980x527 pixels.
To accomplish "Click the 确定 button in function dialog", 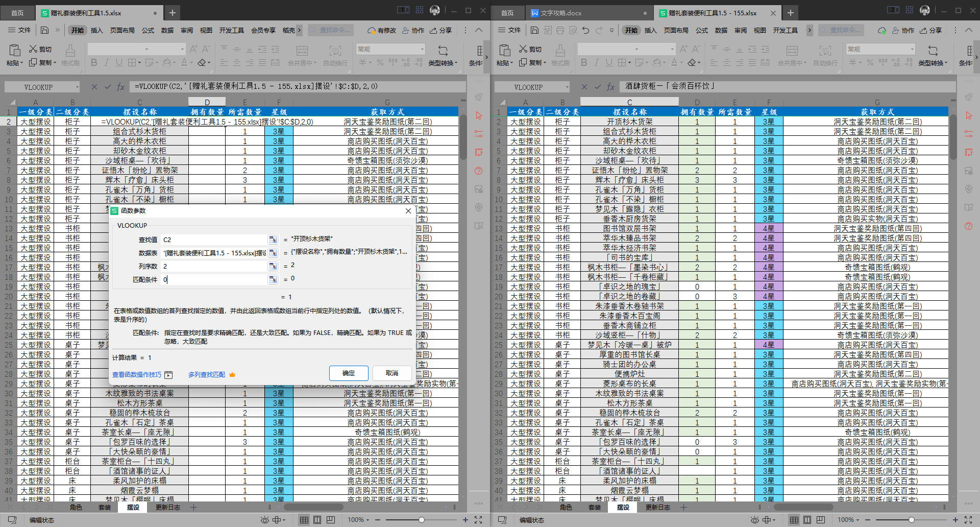I will click(349, 373).
